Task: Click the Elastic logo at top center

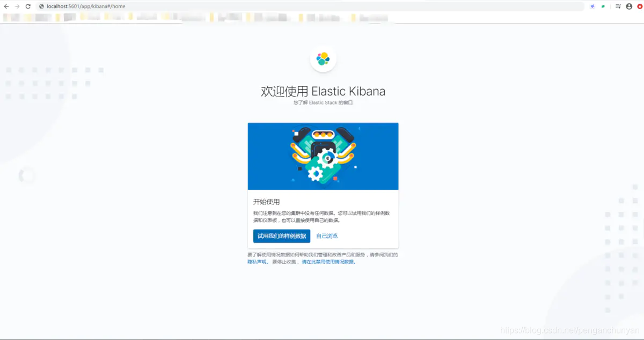Action: coord(323,59)
